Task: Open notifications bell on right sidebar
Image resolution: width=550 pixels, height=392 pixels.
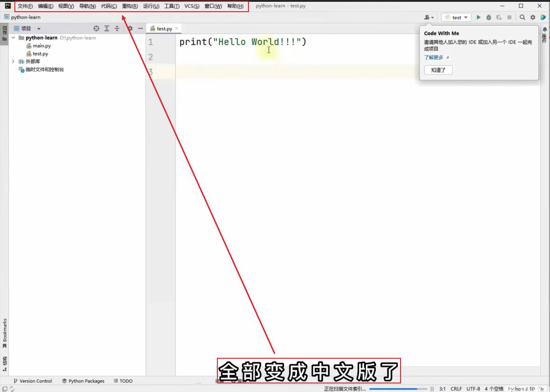Action: (545, 29)
